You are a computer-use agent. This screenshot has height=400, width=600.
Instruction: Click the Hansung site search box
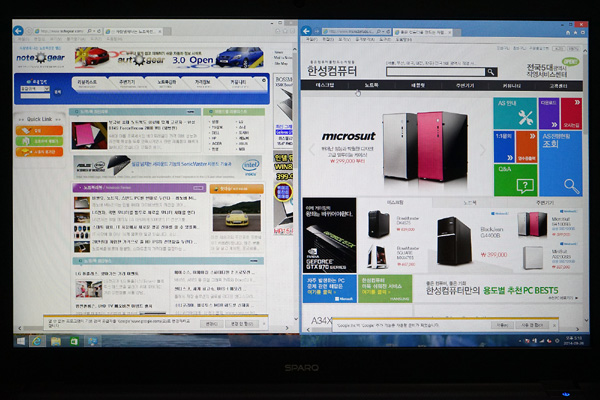[435, 72]
